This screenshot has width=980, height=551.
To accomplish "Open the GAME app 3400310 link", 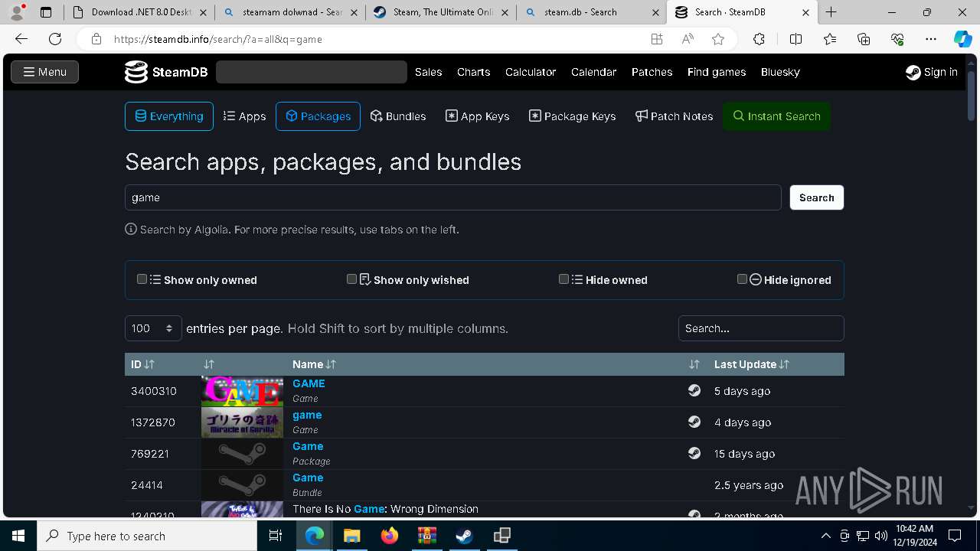I will [x=309, y=383].
